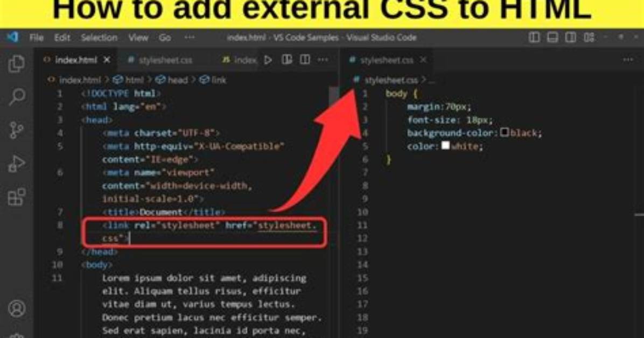
Task: Click the VS Code logo icon
Action: [13, 37]
